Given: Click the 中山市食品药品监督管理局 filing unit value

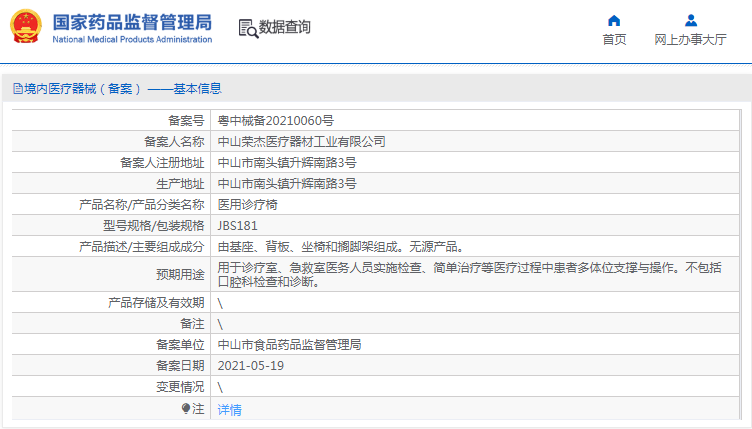Looking at the screenshot, I should (289, 344).
